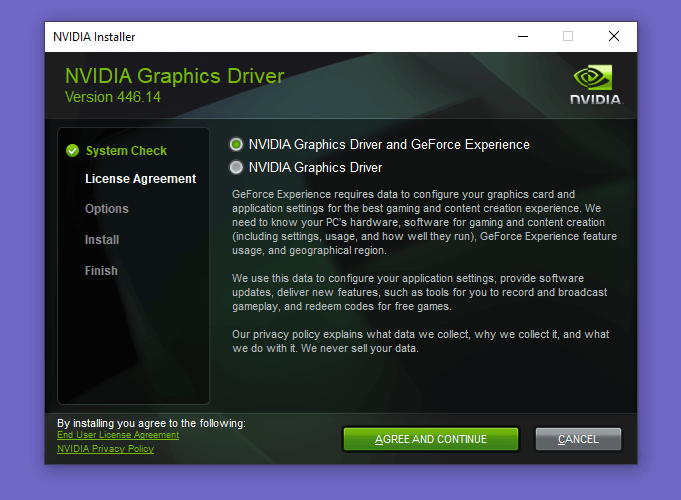Click the paragraph starting 'Our privacy policy explains'
Image resolution: width=681 pixels, height=500 pixels.
pos(420,341)
